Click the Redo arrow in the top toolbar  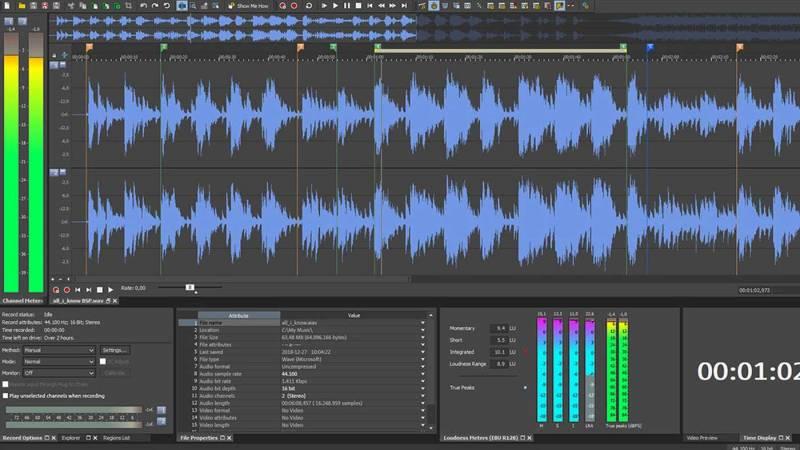(x=155, y=6)
